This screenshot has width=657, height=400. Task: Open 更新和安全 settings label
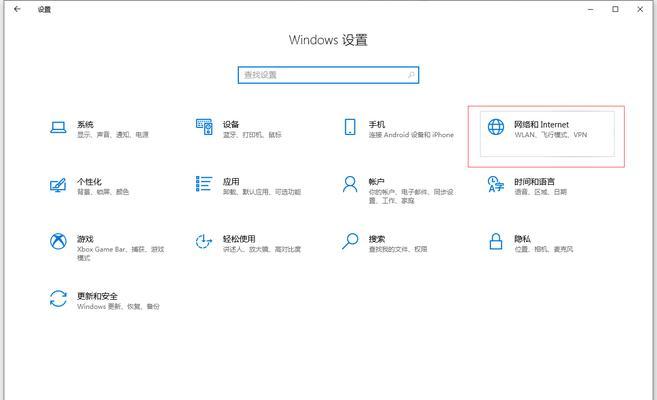[x=97, y=296]
